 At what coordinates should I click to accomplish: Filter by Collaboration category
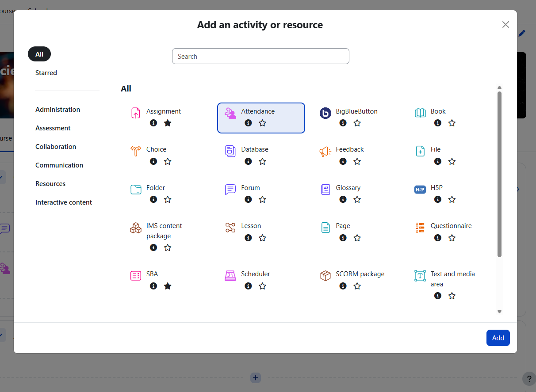56,146
